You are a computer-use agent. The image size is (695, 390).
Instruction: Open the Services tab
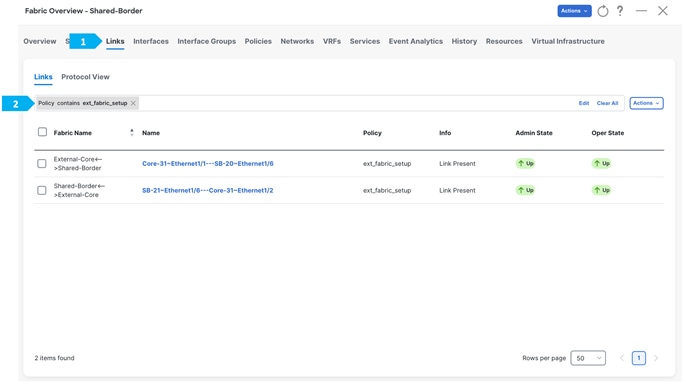tap(365, 41)
